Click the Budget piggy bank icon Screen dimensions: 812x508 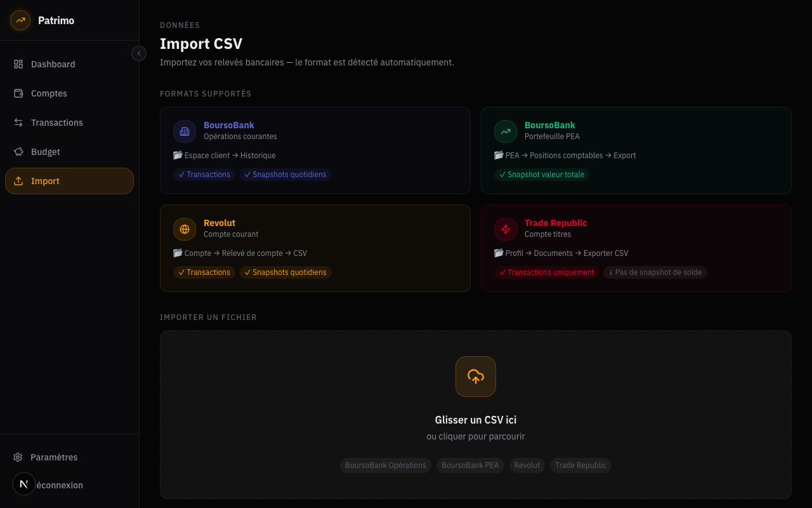point(18,151)
